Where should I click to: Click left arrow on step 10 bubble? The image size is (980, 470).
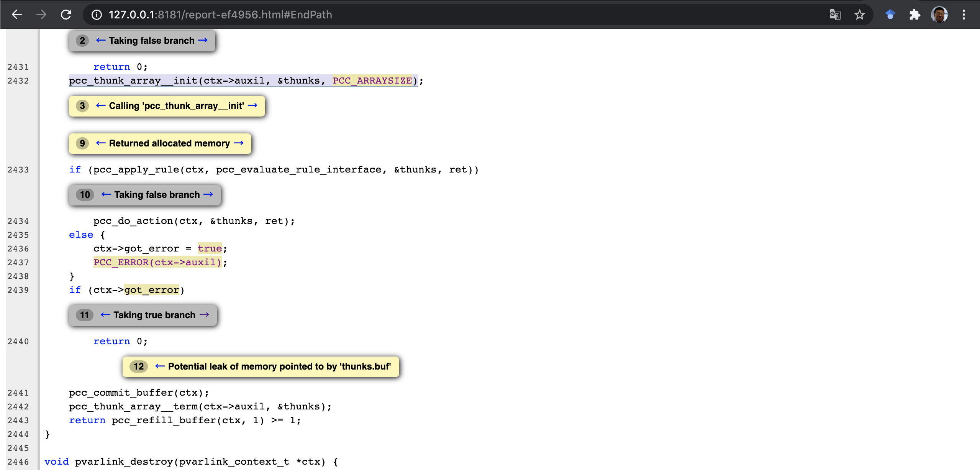click(x=106, y=194)
